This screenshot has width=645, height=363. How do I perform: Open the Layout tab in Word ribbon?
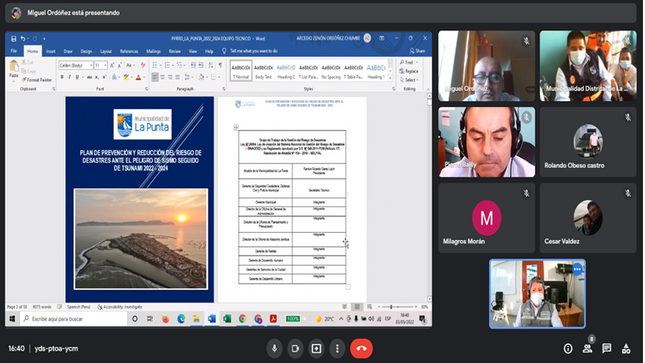(x=106, y=51)
